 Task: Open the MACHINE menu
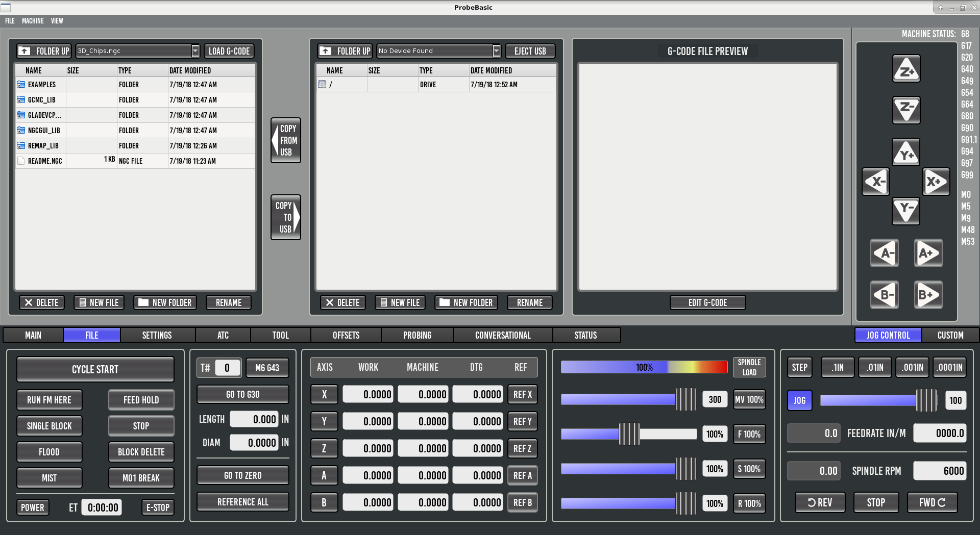[33, 21]
